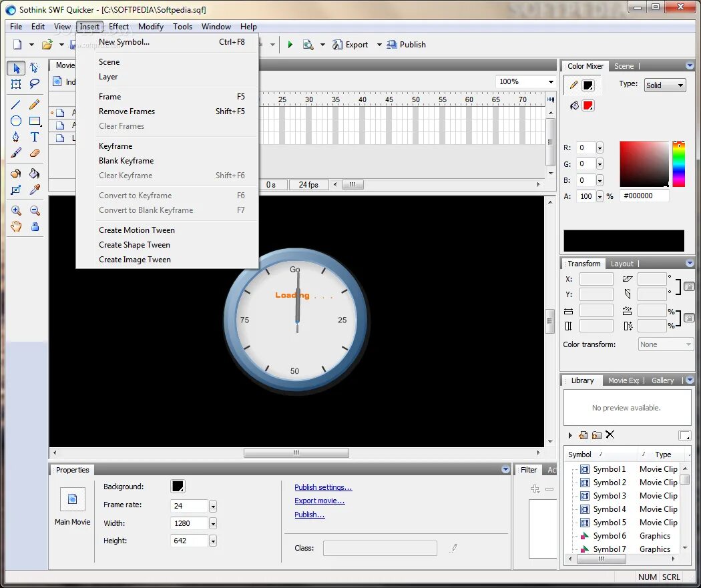
Task: Select the Text tool
Action: [35, 137]
